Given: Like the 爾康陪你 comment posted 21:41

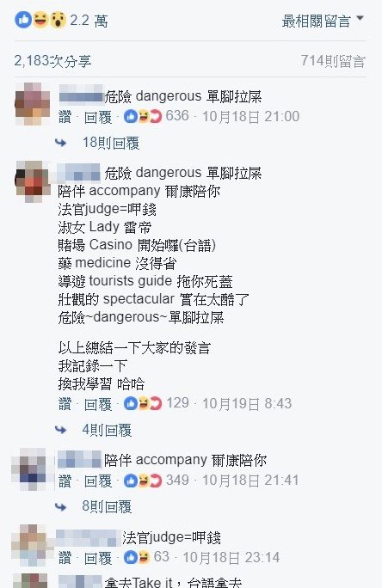Looking at the screenshot, I should point(65,481).
